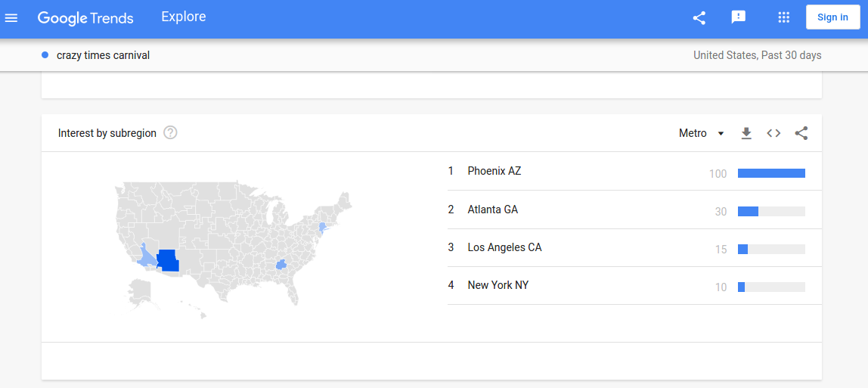This screenshot has width=868, height=388.
Task: Click the dark blue Phoenix map region
Action: coord(169,261)
